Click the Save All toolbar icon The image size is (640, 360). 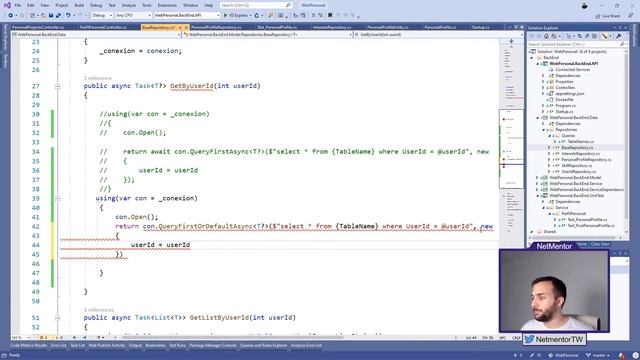pyautogui.click(x=58, y=15)
